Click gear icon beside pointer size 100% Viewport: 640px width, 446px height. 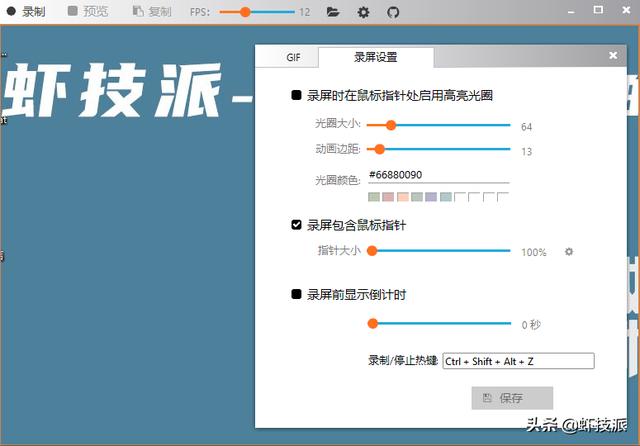click(569, 252)
